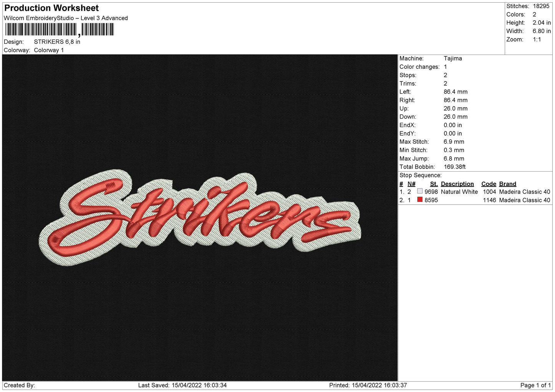This screenshot has height=392, width=555.
Task: Select the 'Up:' label
Action: 404,109
